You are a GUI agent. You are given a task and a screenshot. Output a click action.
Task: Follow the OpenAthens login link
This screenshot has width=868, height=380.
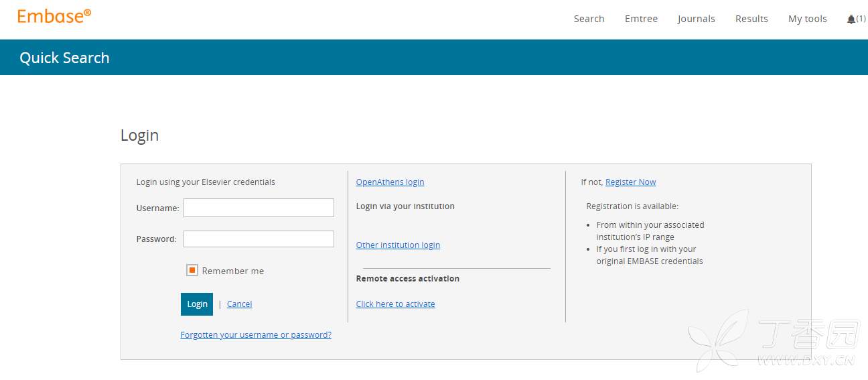tap(390, 182)
